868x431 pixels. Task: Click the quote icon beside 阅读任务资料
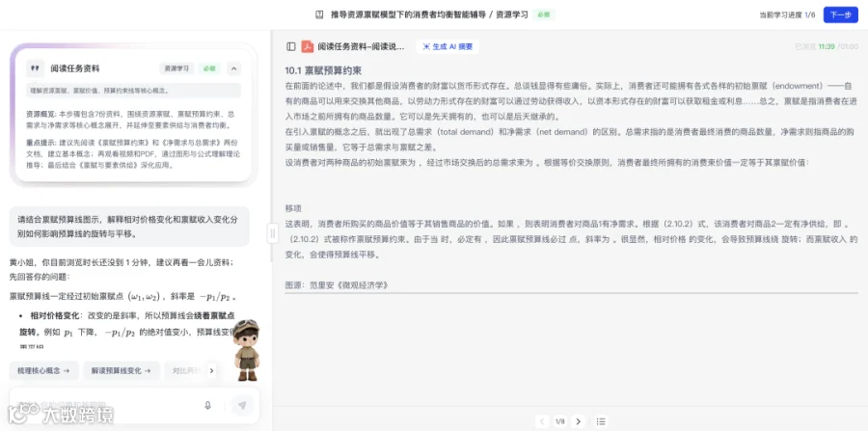[x=35, y=68]
